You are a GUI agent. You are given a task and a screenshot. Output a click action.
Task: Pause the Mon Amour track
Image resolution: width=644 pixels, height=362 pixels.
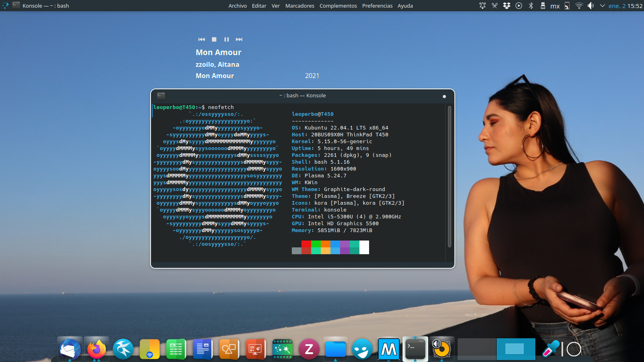point(227,39)
